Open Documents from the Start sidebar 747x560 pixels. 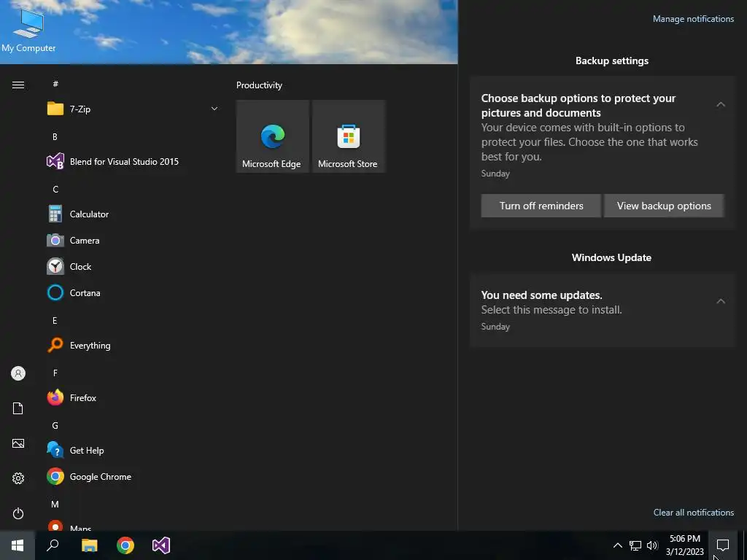point(18,408)
